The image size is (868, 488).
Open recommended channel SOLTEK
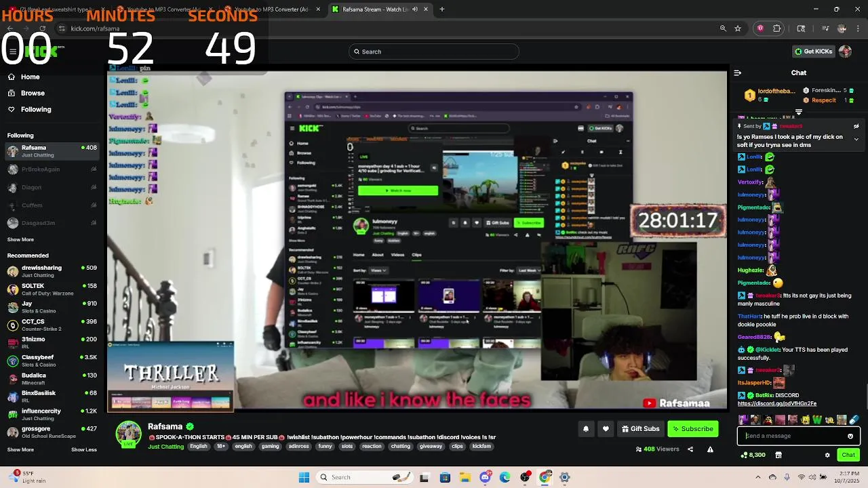(x=52, y=289)
